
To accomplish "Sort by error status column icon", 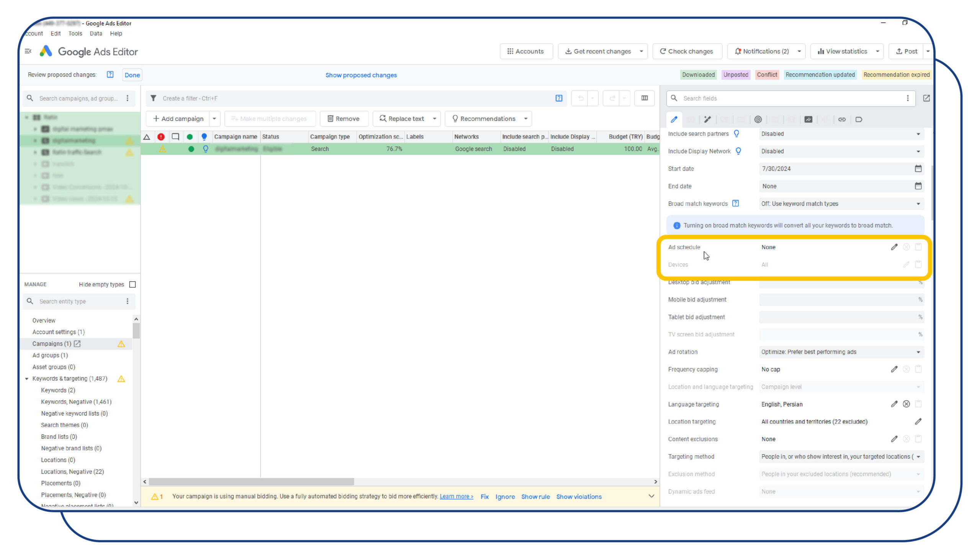I will 161,137.
